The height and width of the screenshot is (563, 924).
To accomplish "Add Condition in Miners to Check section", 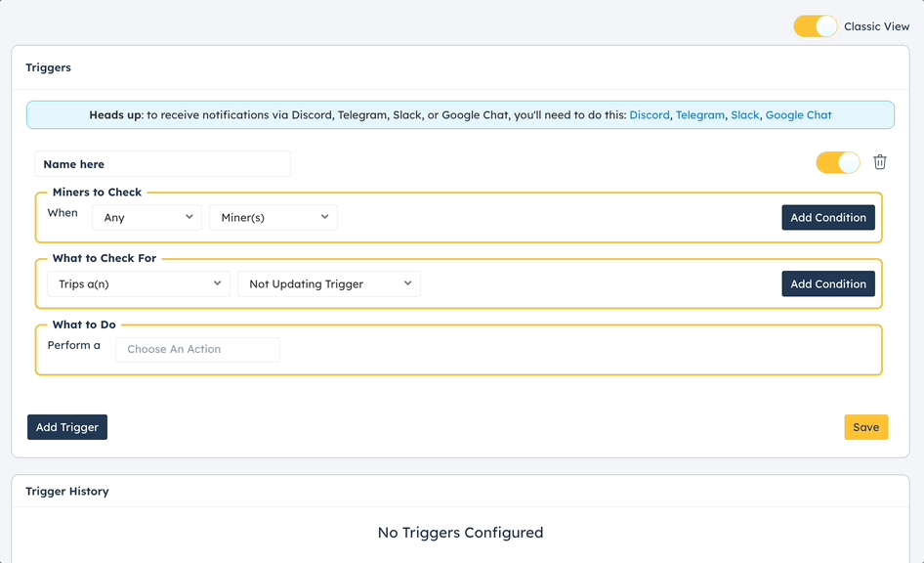I will (828, 218).
